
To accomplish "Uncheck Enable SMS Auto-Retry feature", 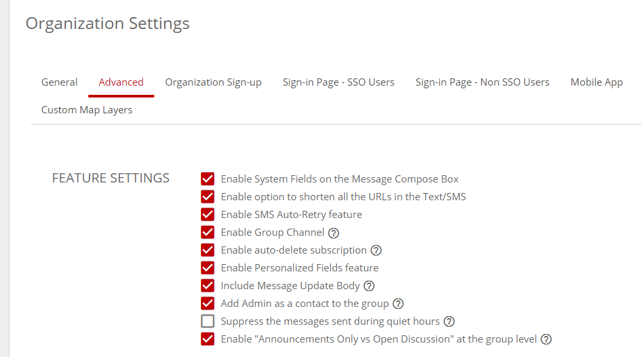I will (x=208, y=215).
